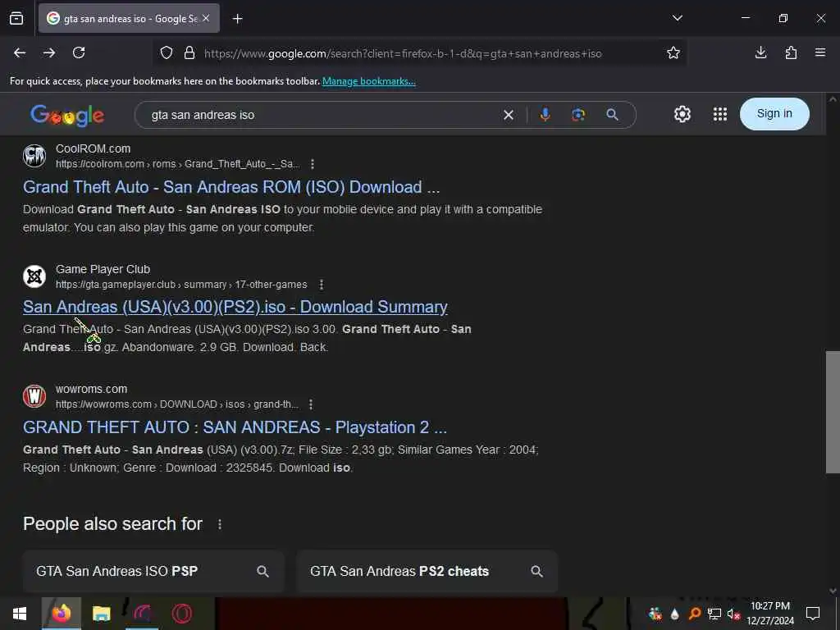Open the tracking protection shield icon
The image size is (840, 630).
tap(167, 53)
